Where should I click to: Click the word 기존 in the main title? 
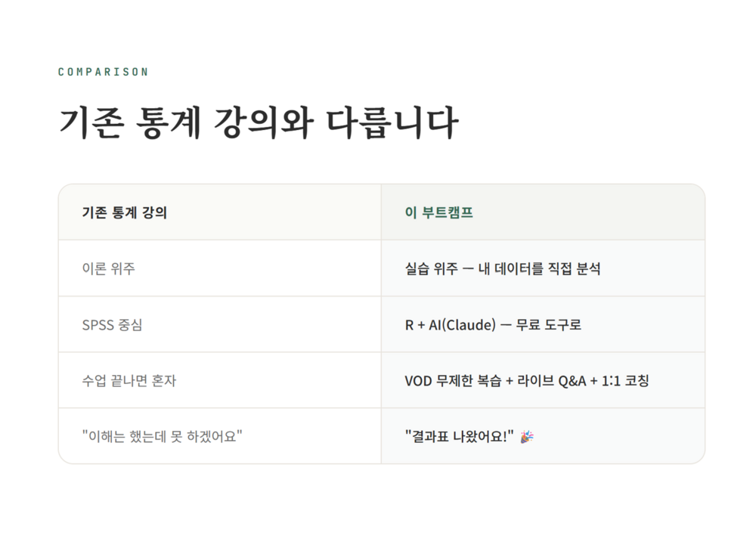point(89,123)
